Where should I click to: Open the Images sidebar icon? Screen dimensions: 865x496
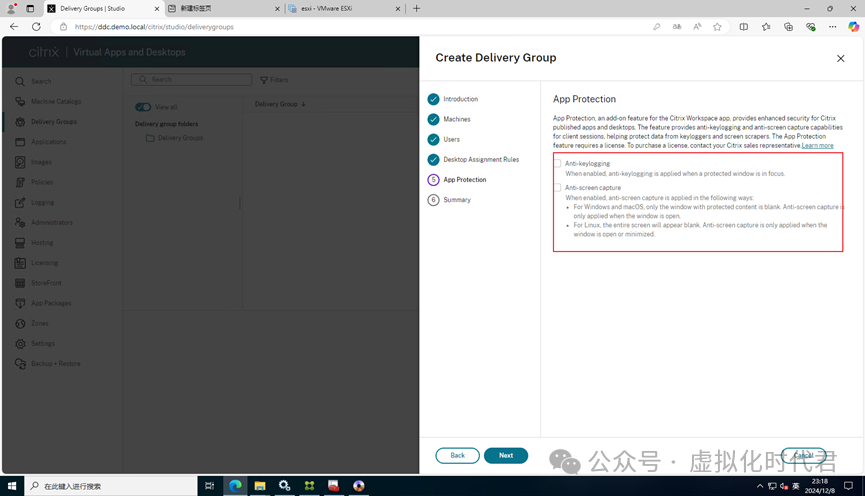pyautogui.click(x=20, y=162)
